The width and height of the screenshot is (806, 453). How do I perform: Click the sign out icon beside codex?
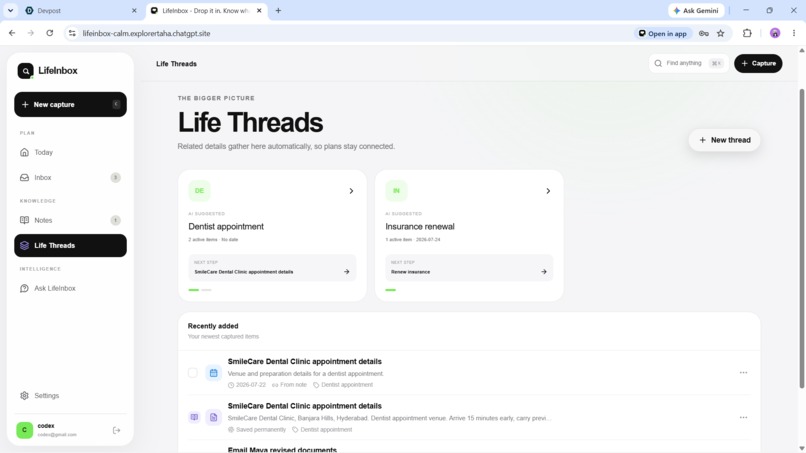(x=117, y=430)
